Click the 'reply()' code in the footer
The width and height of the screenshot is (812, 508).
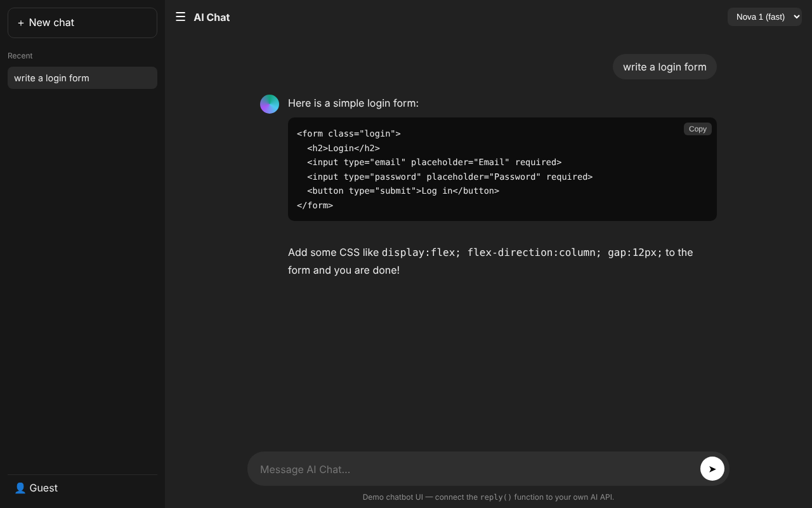click(x=496, y=497)
